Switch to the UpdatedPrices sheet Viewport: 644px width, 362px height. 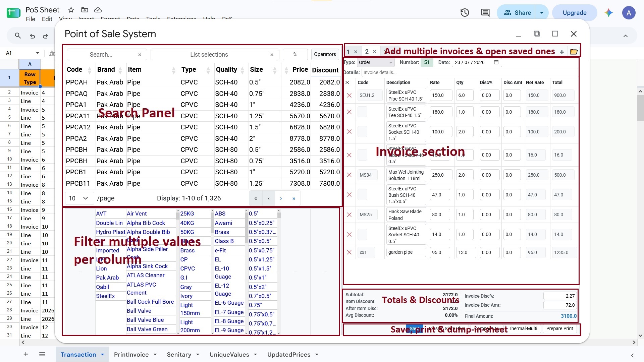289,355
